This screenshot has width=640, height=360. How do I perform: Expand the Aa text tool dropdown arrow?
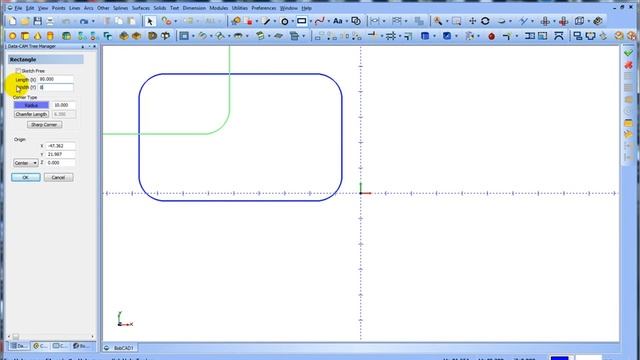(x=347, y=21)
